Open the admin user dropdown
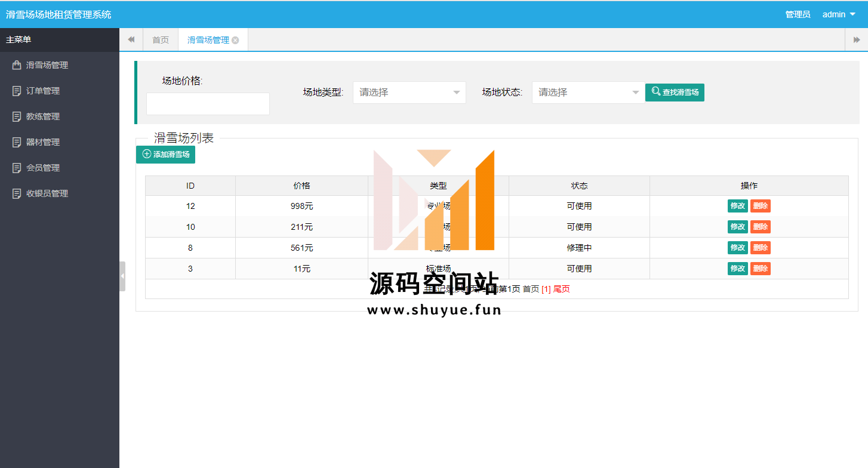 839,14
